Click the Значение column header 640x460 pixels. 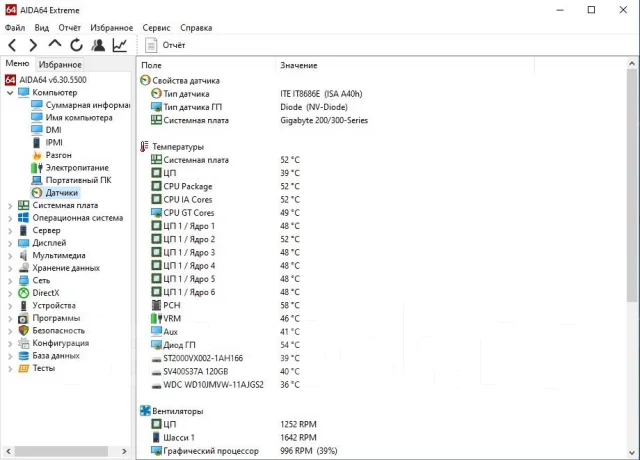[x=299, y=65]
